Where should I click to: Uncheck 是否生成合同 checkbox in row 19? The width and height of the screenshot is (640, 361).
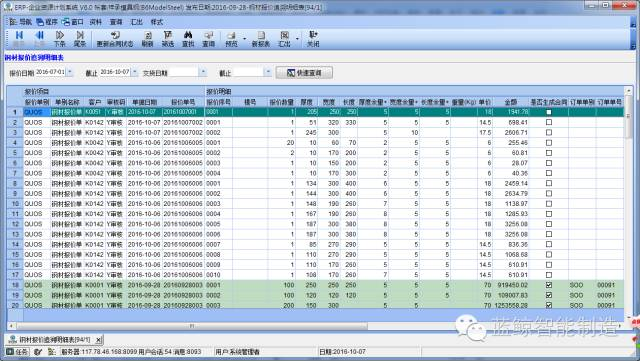click(549, 295)
